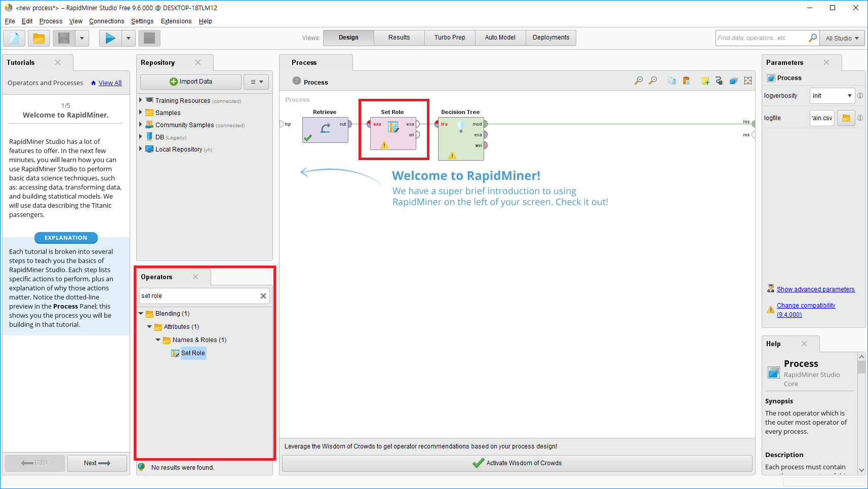Click Change compatibility (9.4.000) link
This screenshot has height=489, width=868.
pyautogui.click(x=806, y=310)
